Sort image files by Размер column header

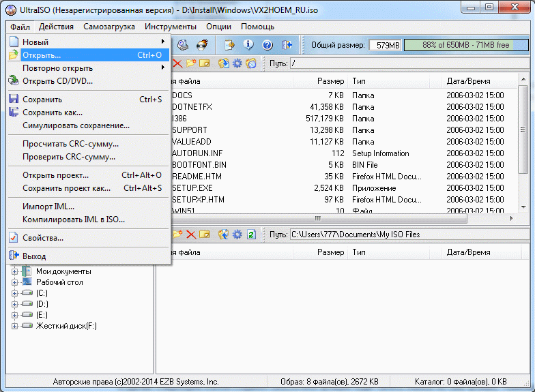point(320,81)
